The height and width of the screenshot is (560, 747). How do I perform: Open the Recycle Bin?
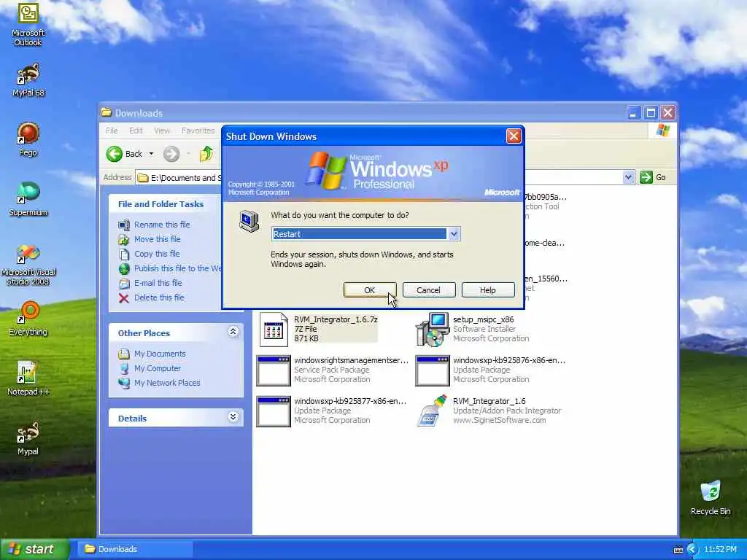[711, 497]
